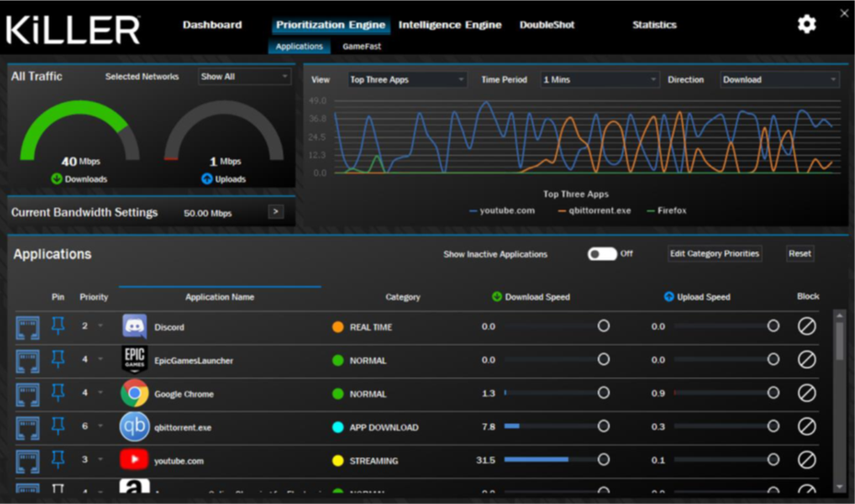Toggle Show Inactive Applications switch

(602, 254)
